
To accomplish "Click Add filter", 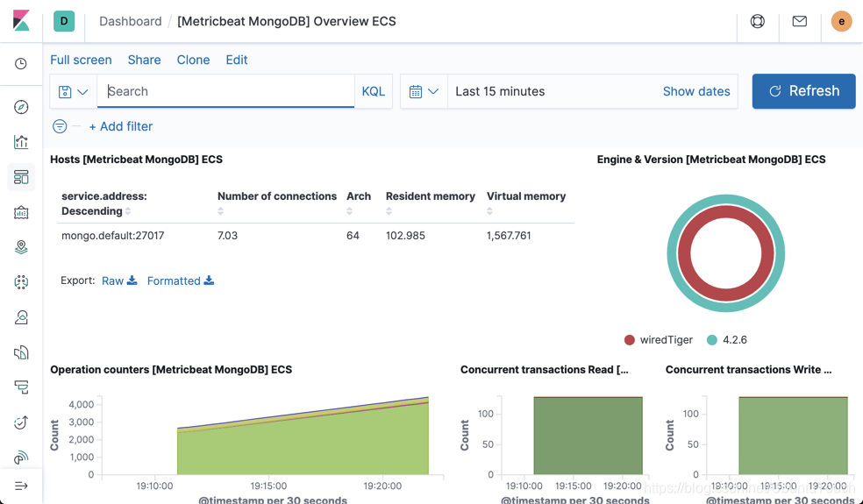I will coord(120,126).
